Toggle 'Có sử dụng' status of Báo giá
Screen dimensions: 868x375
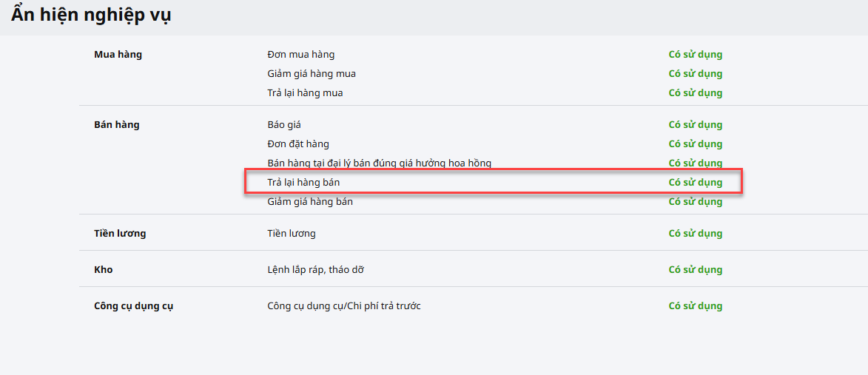pos(695,125)
